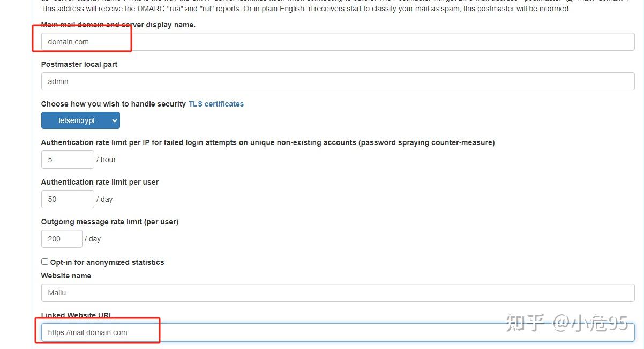Click the 'Linked Website URL' label
The image size is (644, 349).
point(77,315)
